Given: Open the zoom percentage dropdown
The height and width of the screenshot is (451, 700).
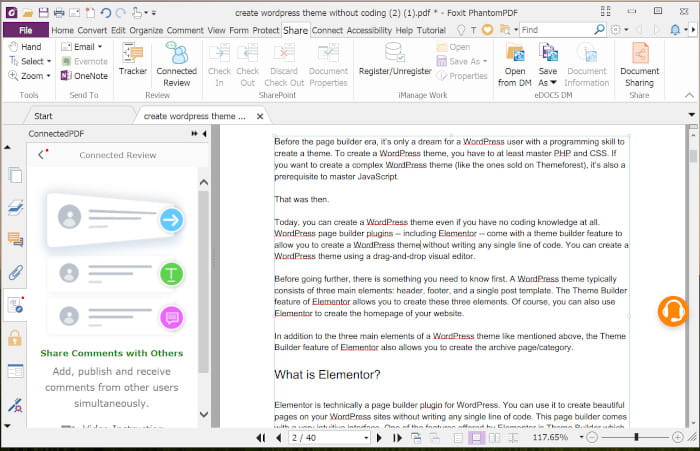Looking at the screenshot, I should pyautogui.click(x=581, y=438).
